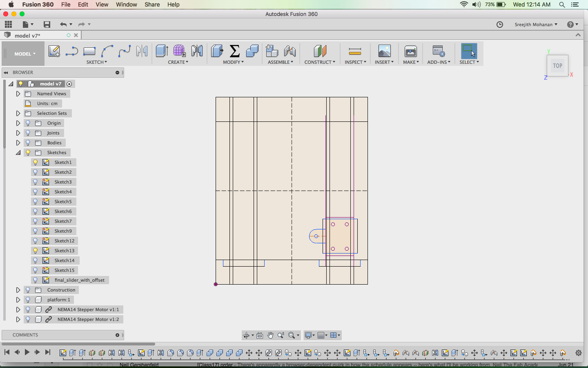This screenshot has height=368, width=588.
Task: Select the Extrude tool in Create
Action: click(x=162, y=51)
